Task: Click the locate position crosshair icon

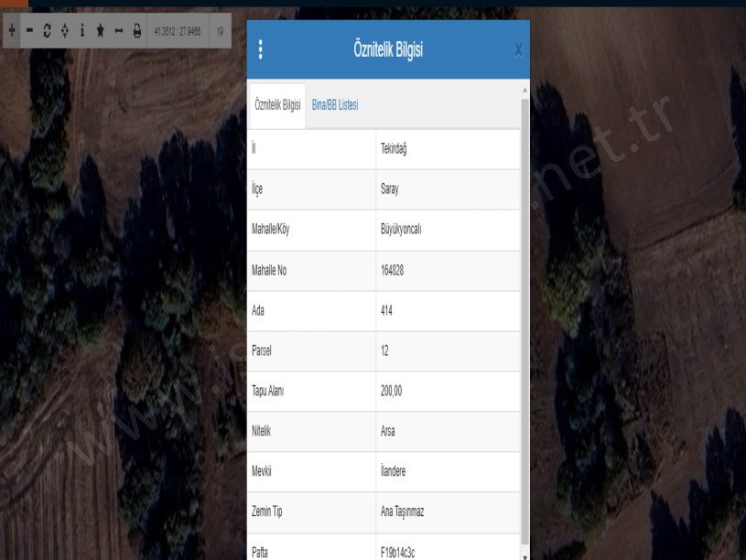Action: 64,31
